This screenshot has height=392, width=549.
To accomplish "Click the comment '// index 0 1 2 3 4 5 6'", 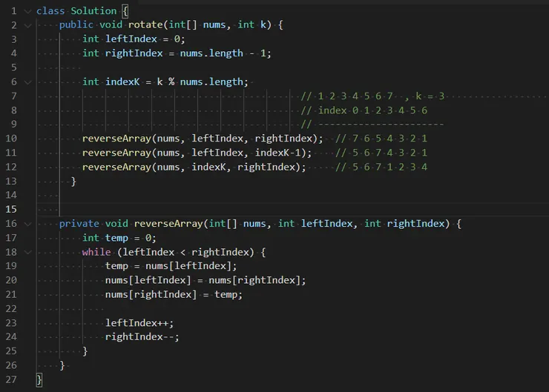I will pos(364,110).
